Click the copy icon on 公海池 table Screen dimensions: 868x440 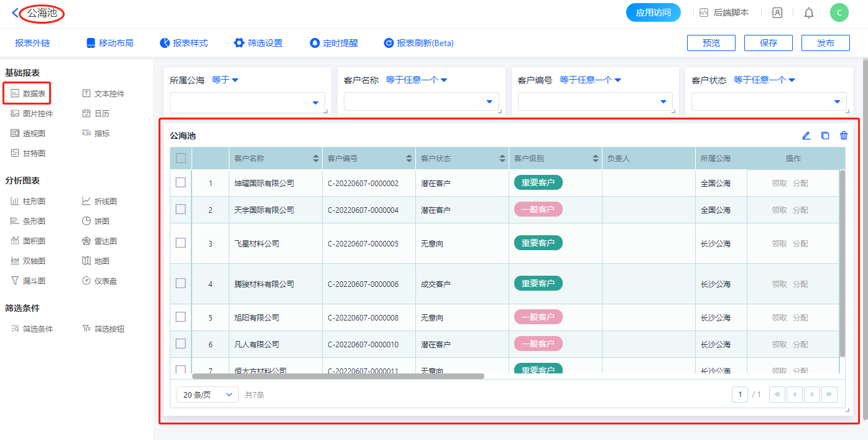825,136
